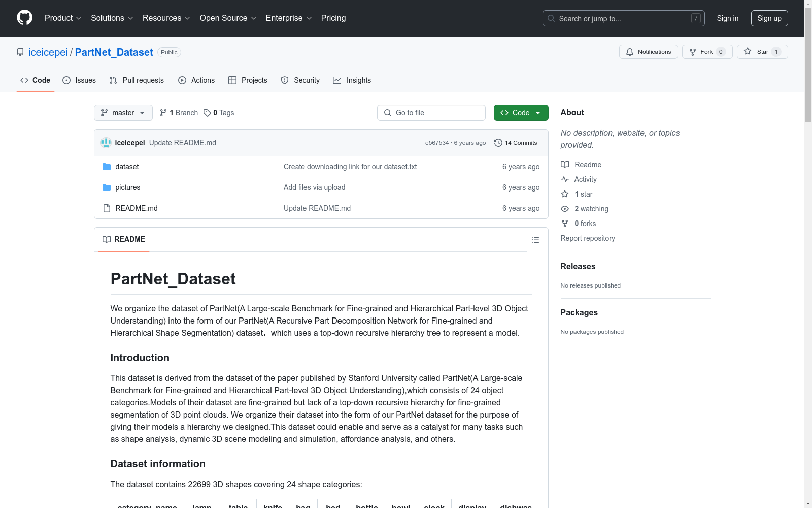Click the pulse icon beside Activity
812x508 pixels.
pyautogui.click(x=565, y=179)
